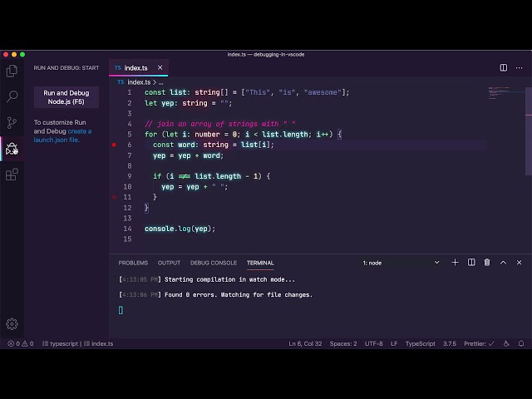The width and height of the screenshot is (532, 399).
Task: Switch to the PROBLEMS tab
Action: click(x=133, y=263)
